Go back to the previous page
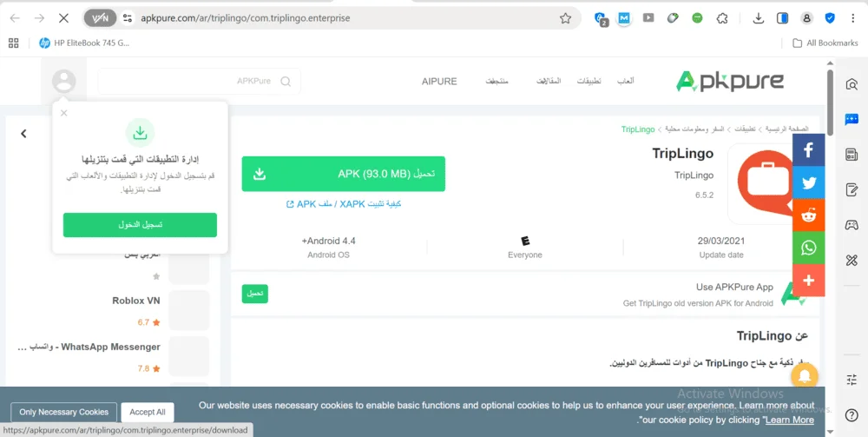The width and height of the screenshot is (868, 437). [15, 18]
